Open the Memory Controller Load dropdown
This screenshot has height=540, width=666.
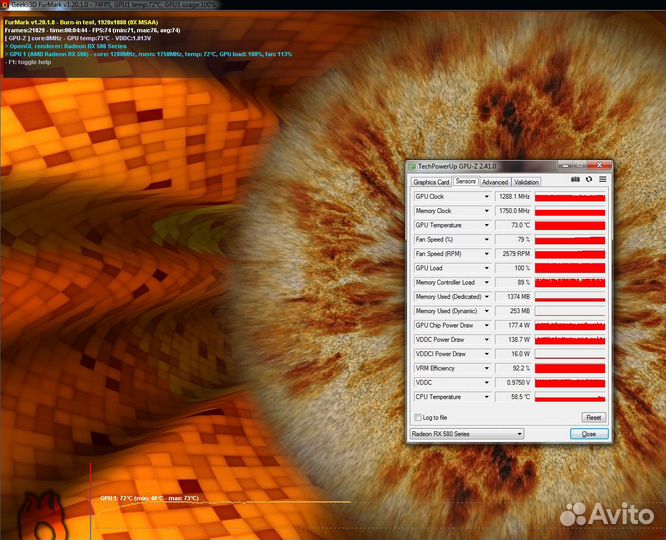pyautogui.click(x=487, y=283)
